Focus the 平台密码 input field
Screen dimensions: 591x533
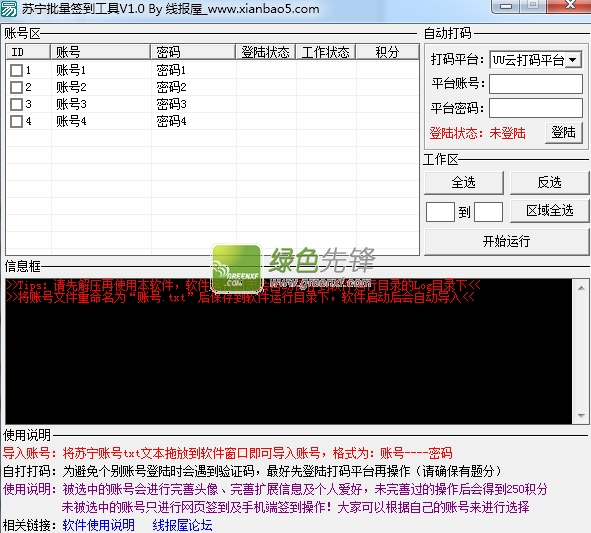(x=536, y=108)
